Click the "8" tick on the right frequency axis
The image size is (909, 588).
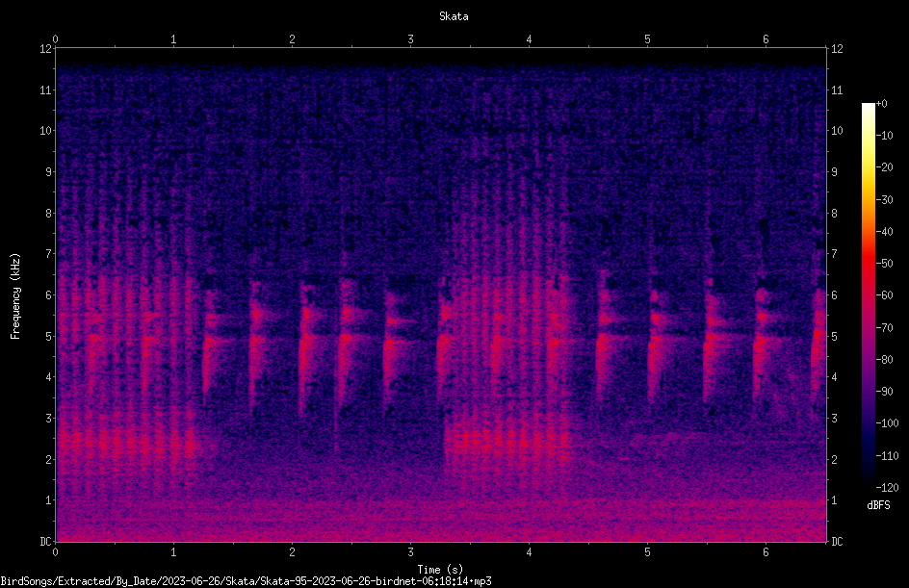[834, 214]
